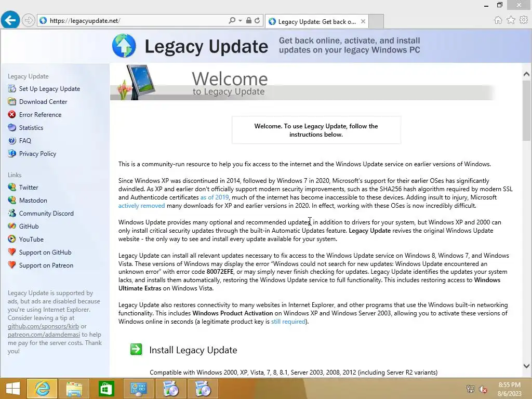Click the red Error Reference icon
This screenshot has height=399, width=532.
click(x=12, y=114)
